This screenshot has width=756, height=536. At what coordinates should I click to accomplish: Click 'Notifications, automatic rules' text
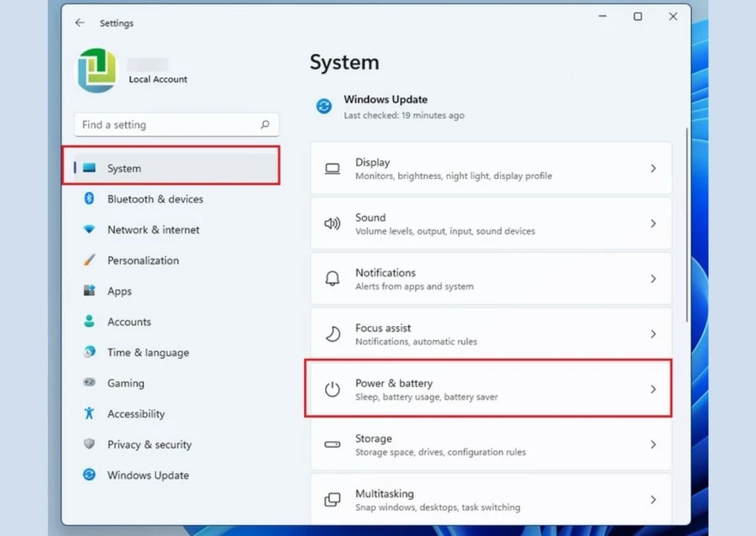point(416,341)
